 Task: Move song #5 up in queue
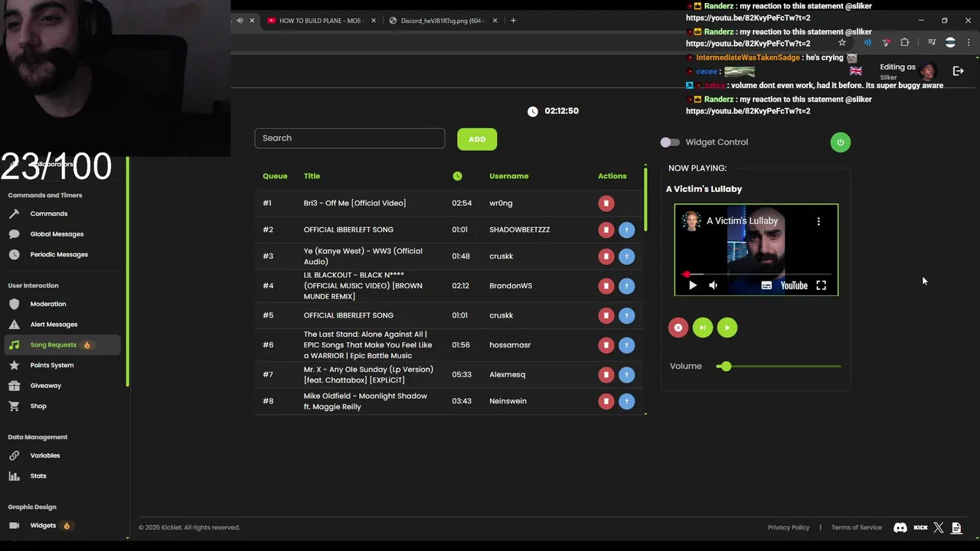pyautogui.click(x=626, y=315)
